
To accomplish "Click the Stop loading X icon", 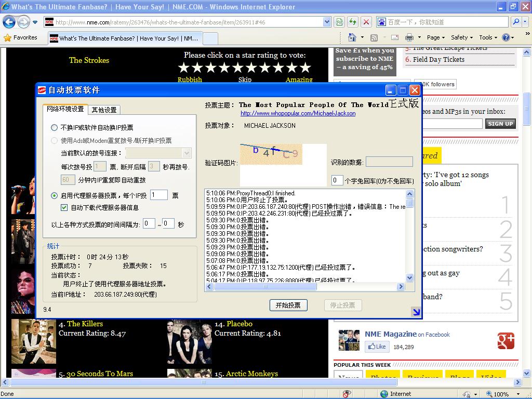I will [x=366, y=22].
